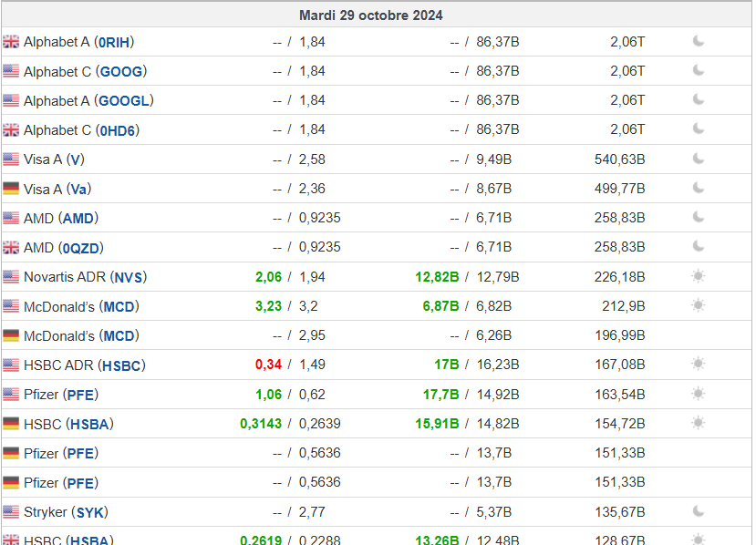756x545 pixels.
Task: Click the moon icon in Alphabet A (GOOGL) row
Action: point(699,100)
